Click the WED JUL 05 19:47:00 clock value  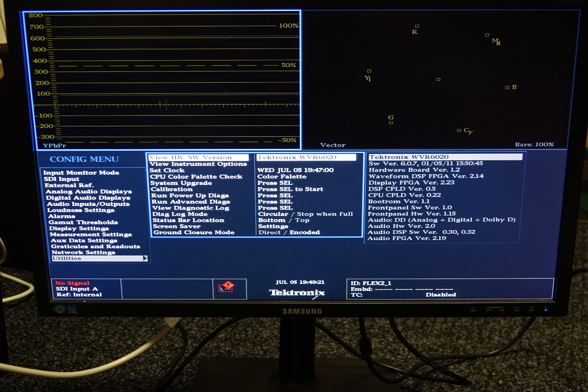295,170
